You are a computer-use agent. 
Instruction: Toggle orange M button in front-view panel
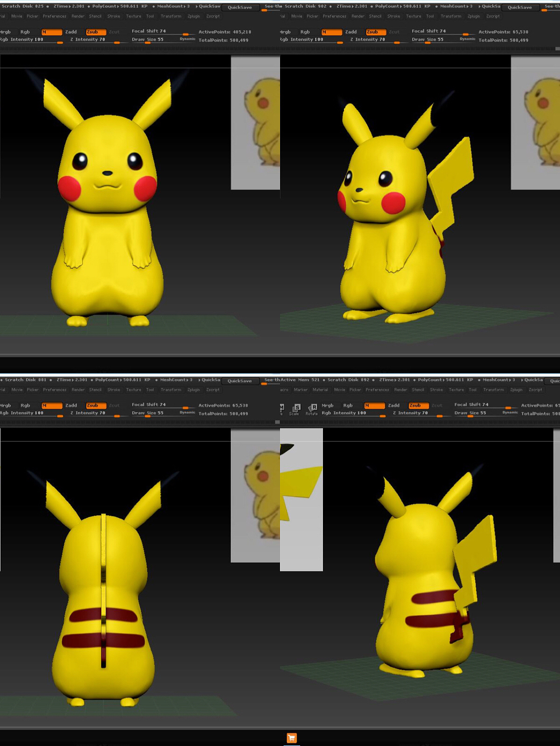tap(52, 32)
